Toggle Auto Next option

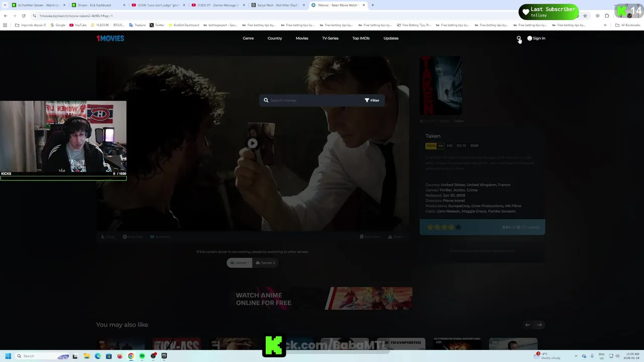click(x=160, y=237)
